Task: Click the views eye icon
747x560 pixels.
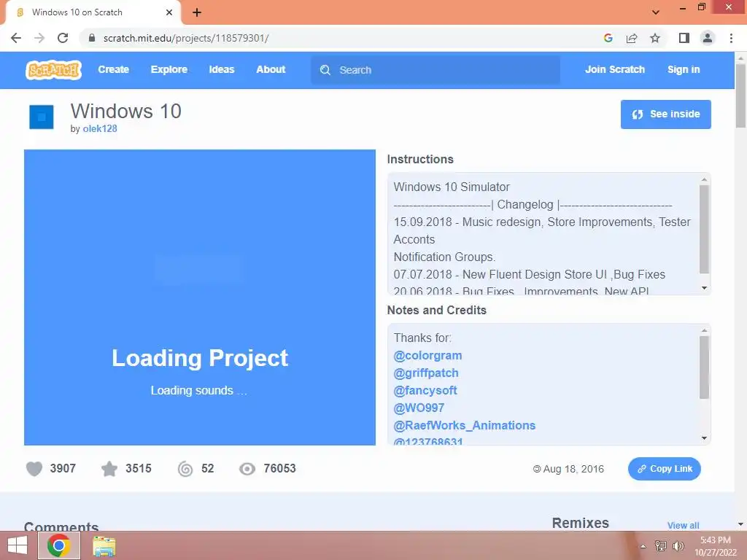Action: tap(247, 469)
